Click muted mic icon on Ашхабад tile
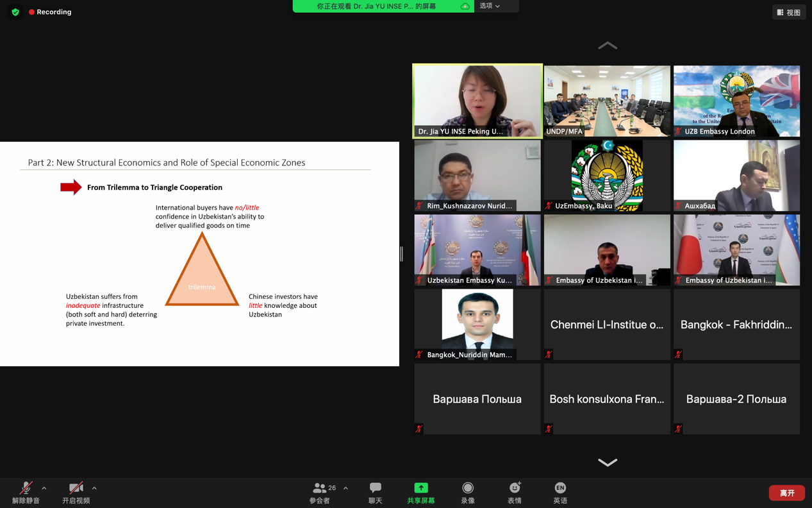Image resolution: width=812 pixels, height=508 pixels. 678,206
